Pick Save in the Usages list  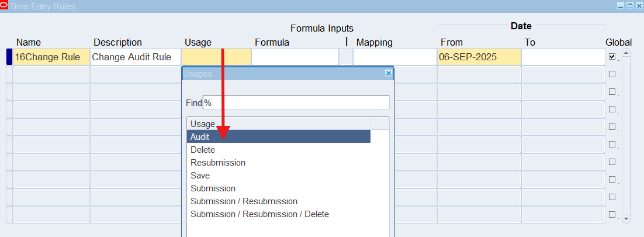(200, 175)
